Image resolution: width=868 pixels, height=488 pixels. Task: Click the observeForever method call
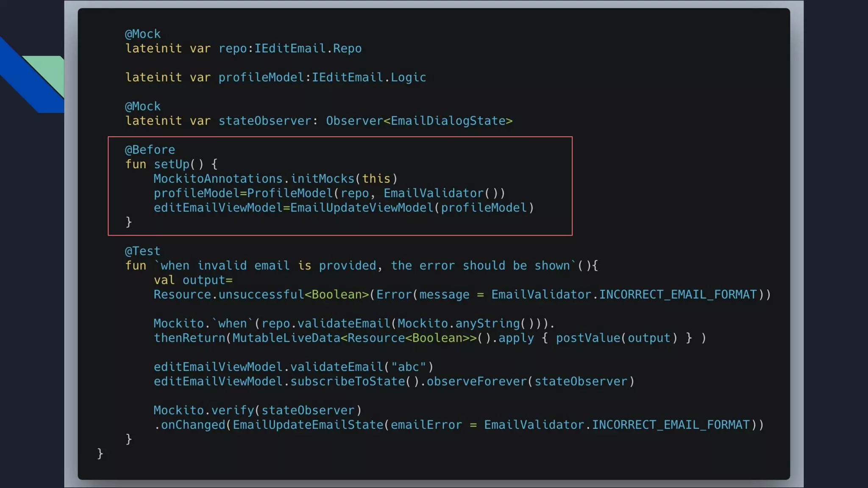[x=476, y=382]
